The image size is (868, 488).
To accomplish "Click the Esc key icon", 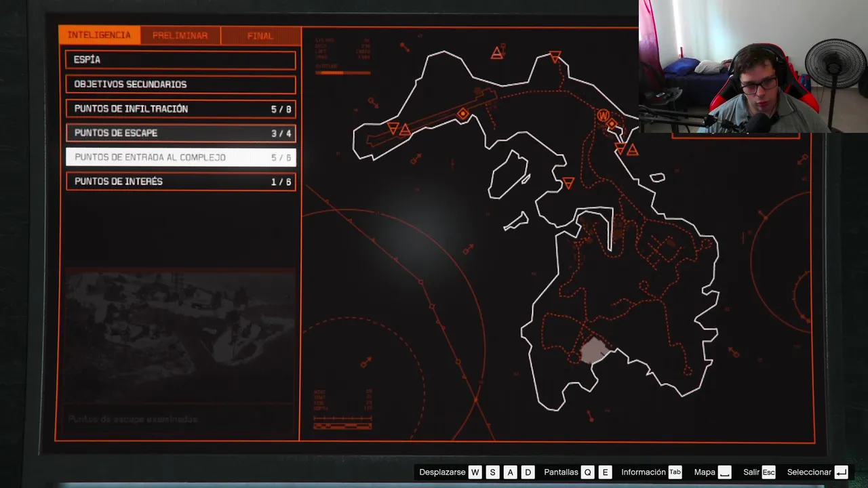I will (x=768, y=472).
